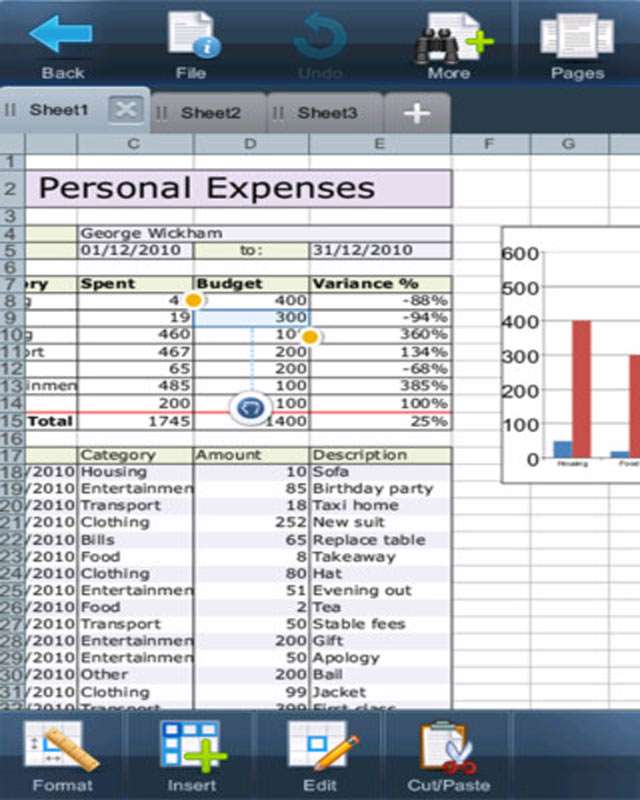Select the Personal Expenses title cell
Viewport: 640px width, 800px height.
[x=240, y=188]
